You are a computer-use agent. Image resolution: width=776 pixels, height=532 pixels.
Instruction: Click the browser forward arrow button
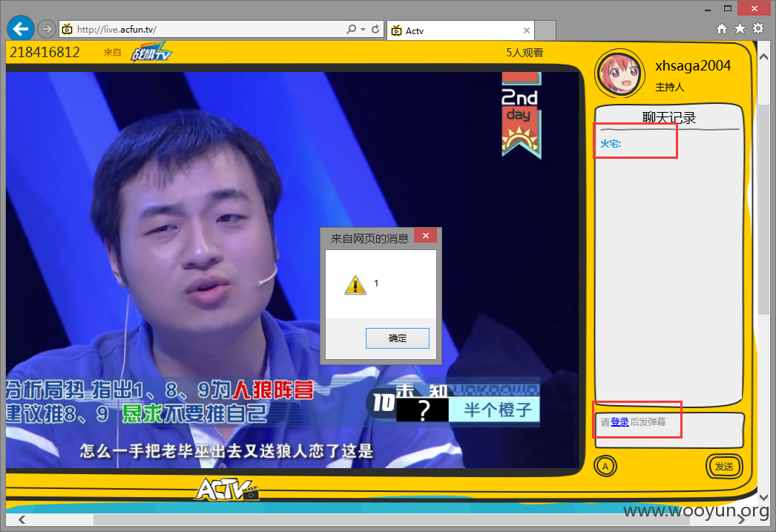coord(46,29)
